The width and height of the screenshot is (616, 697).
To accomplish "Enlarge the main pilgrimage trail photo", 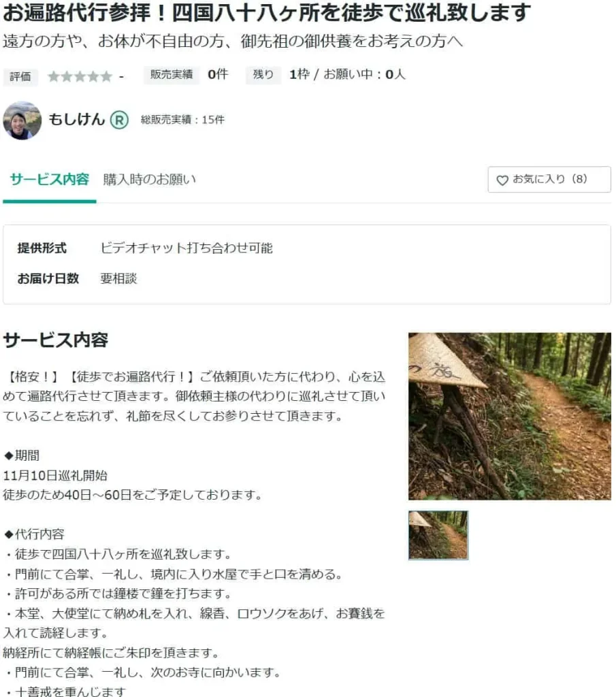I will click(x=509, y=416).
